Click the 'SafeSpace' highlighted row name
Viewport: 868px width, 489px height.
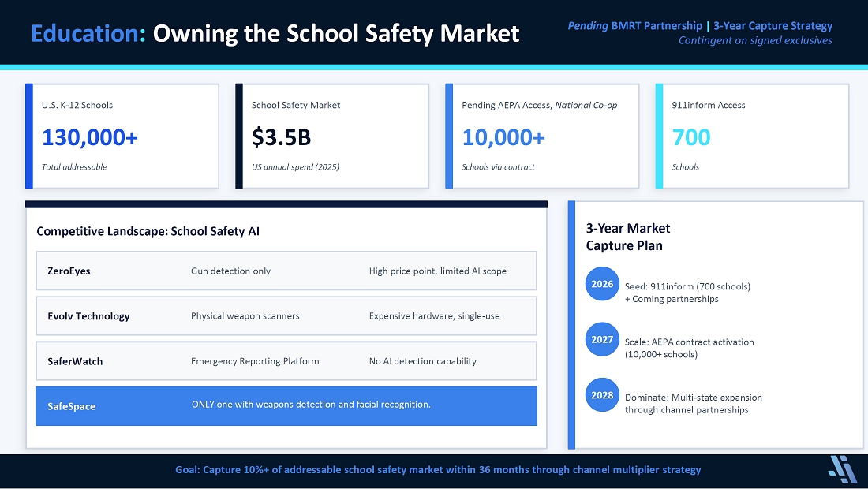pyautogui.click(x=71, y=406)
